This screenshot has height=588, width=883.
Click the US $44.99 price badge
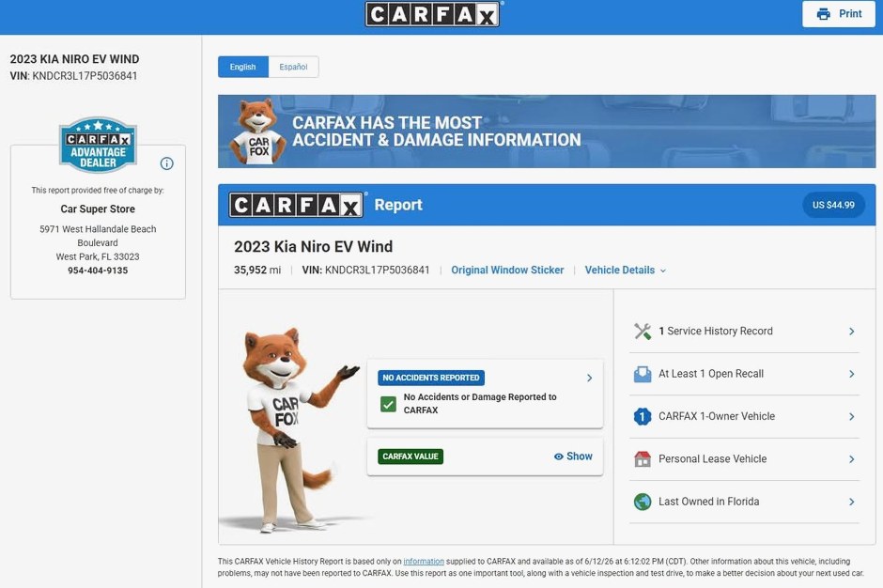pos(833,205)
